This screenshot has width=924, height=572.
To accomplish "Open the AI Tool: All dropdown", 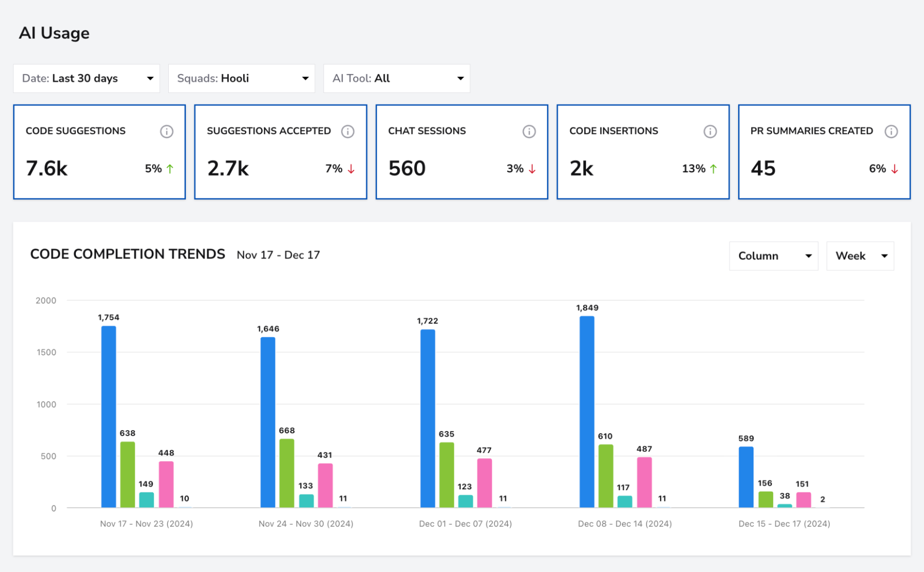I will [x=397, y=78].
